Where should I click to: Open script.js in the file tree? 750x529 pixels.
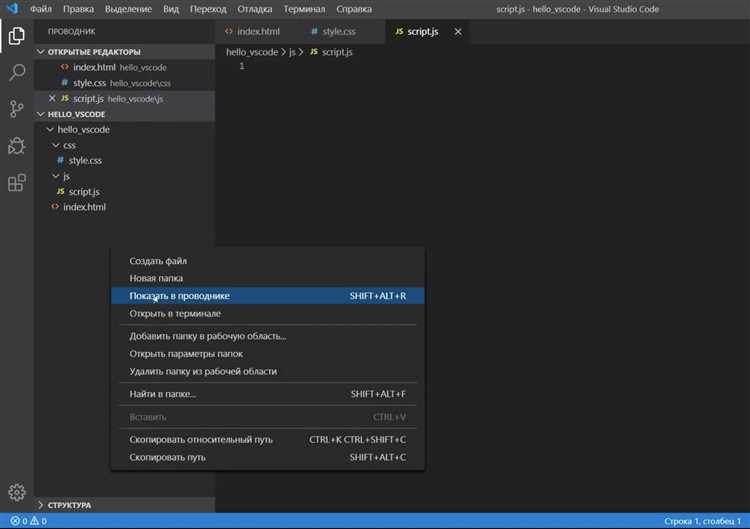coord(124,191)
